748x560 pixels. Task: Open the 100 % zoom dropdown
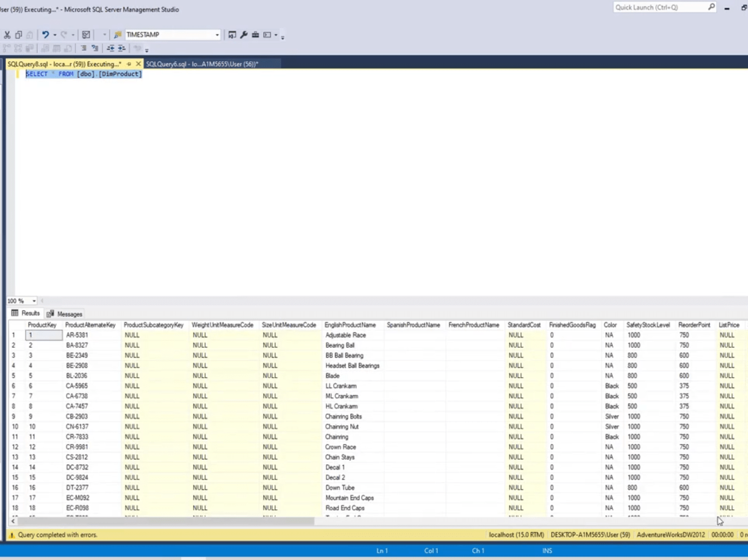click(34, 301)
